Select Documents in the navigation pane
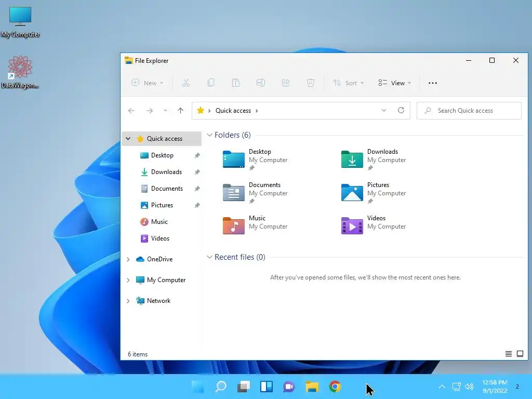This screenshot has height=399, width=532. 167,189
